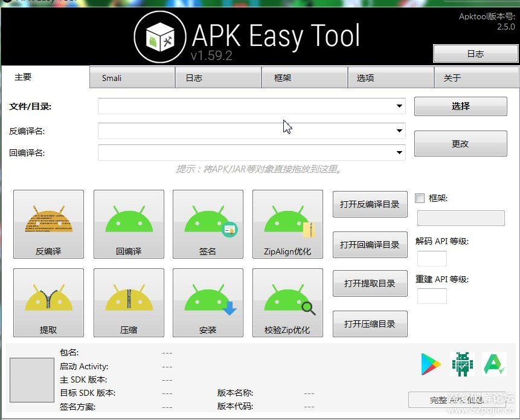Click the 校验Zip优化 verify icon

coord(287,303)
